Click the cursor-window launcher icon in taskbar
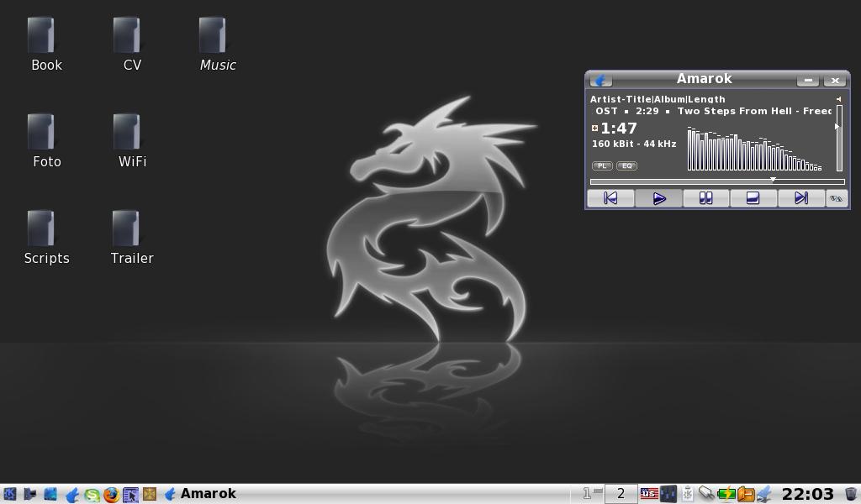The width and height of the screenshot is (861, 504). [130, 495]
